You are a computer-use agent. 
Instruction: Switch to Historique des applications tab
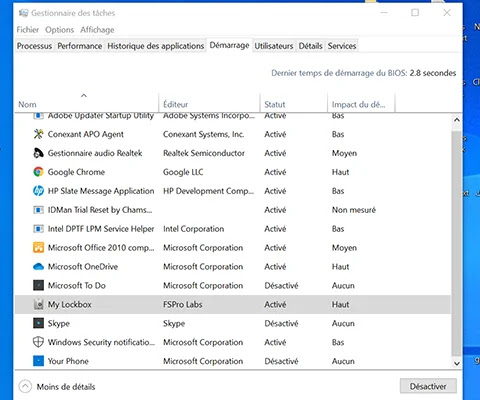pyautogui.click(x=156, y=46)
